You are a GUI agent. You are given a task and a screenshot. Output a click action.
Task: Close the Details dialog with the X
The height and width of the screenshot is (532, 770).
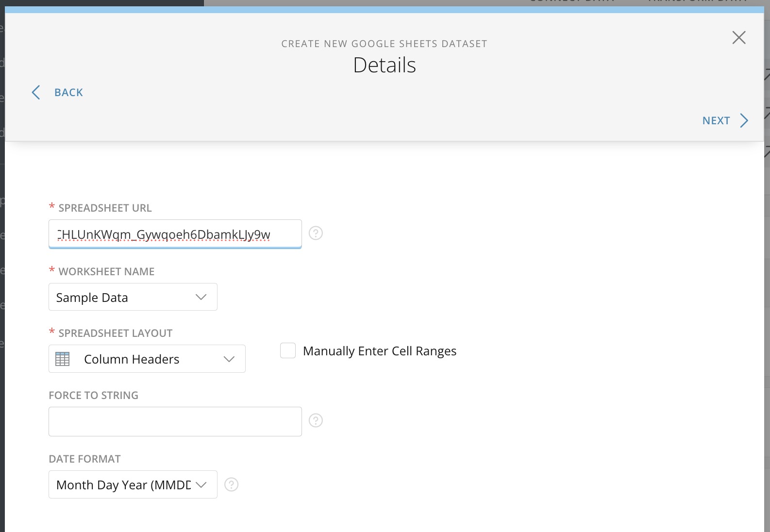[x=738, y=37]
